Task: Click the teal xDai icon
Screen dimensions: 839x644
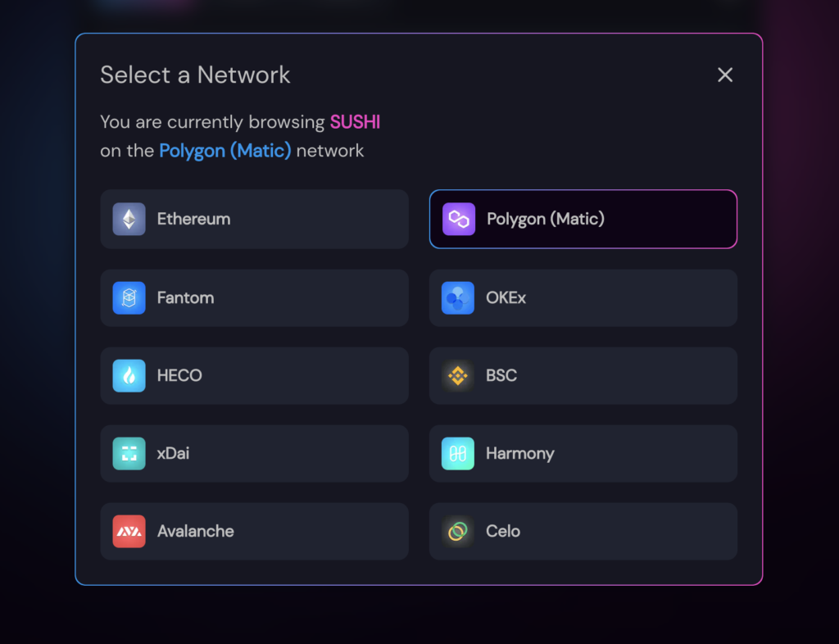Action: (x=129, y=454)
